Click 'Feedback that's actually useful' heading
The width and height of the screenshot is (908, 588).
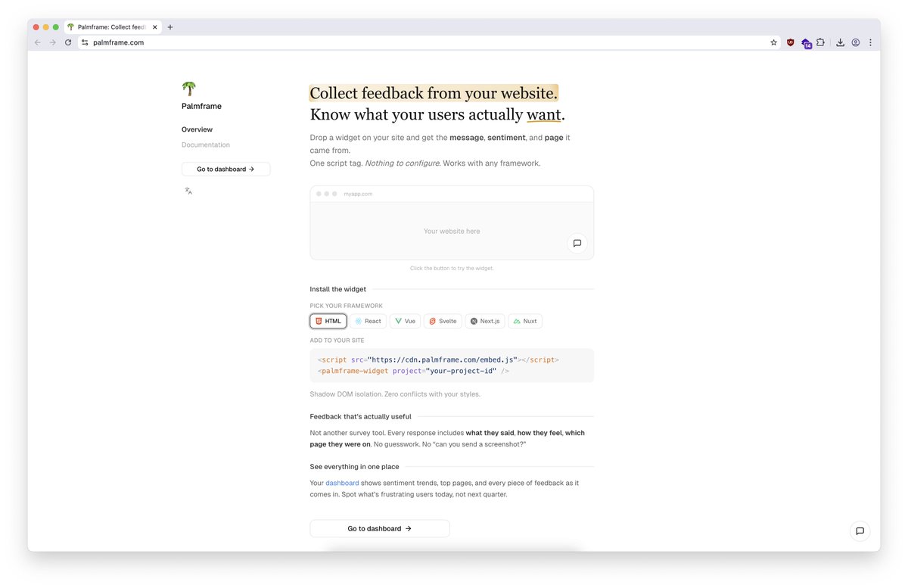[x=360, y=416]
